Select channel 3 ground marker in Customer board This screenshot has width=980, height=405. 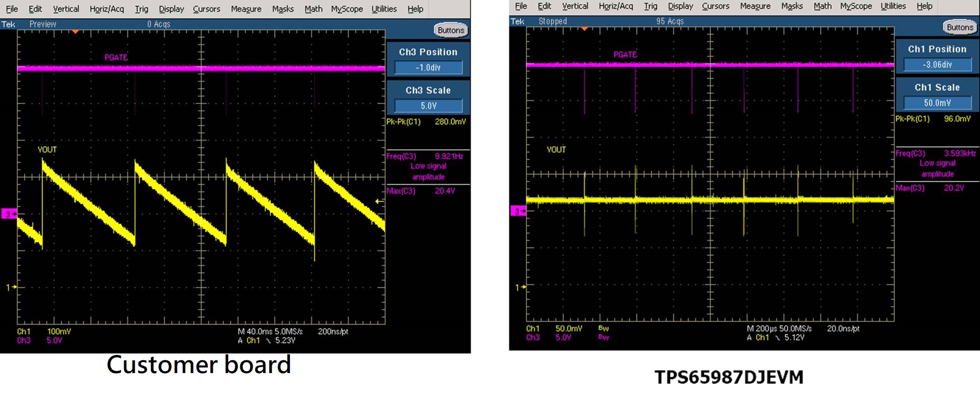click(9, 214)
